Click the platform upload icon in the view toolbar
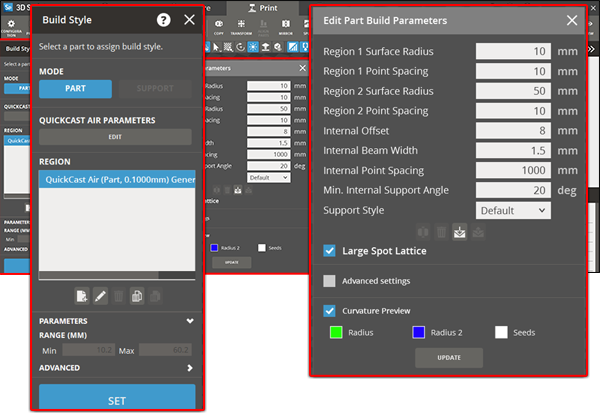 (266, 47)
